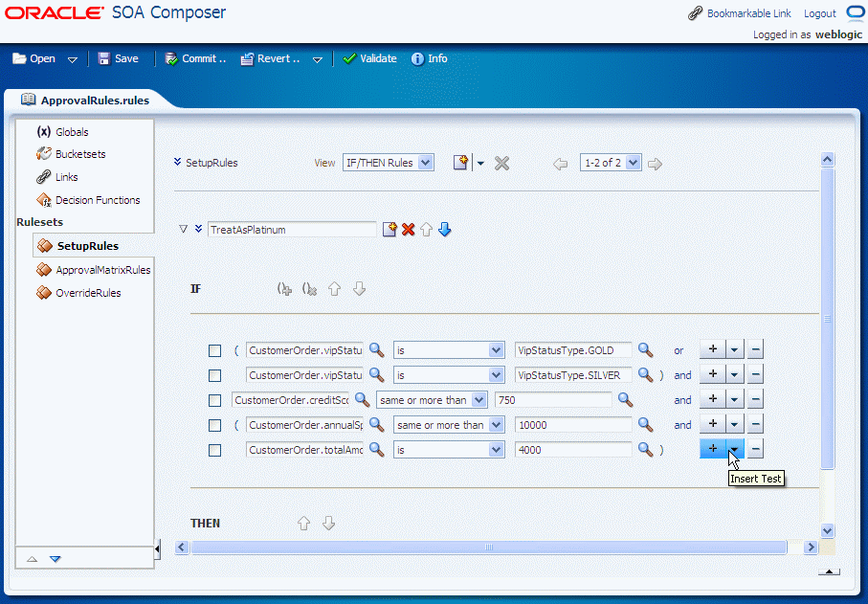Open expression search beside VipStatusType.GOLD value
Image resolution: width=868 pixels, height=604 pixels.
point(645,350)
